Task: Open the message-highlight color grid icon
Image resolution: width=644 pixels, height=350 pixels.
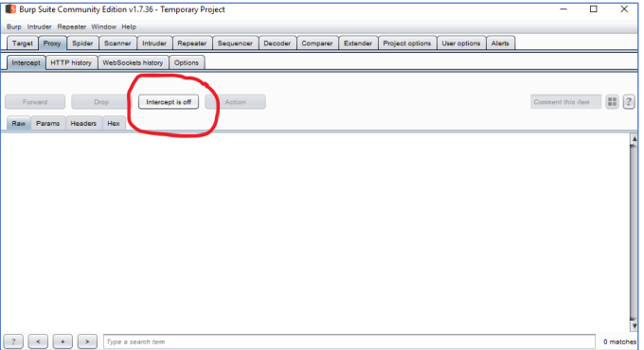Action: click(612, 102)
